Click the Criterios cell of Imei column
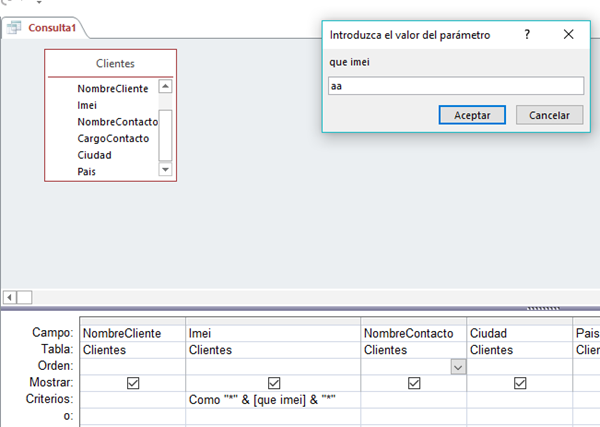The height and width of the screenshot is (427, 600). point(273,399)
